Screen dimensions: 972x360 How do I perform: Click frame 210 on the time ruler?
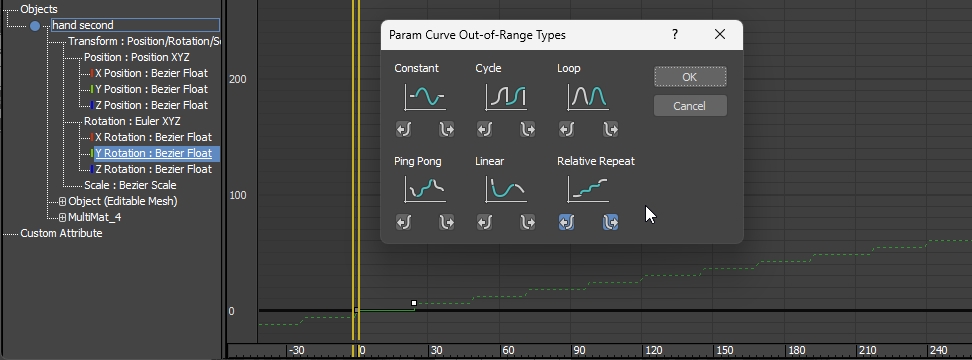tap(868, 351)
